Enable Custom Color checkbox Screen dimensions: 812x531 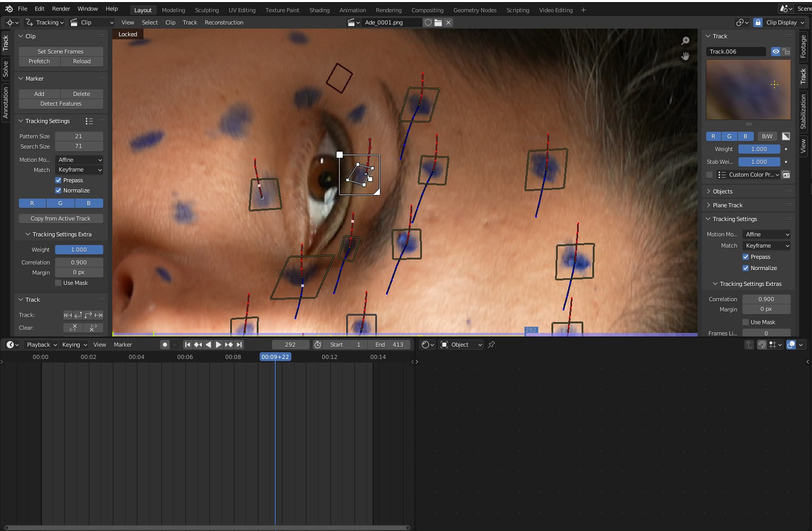pos(709,175)
